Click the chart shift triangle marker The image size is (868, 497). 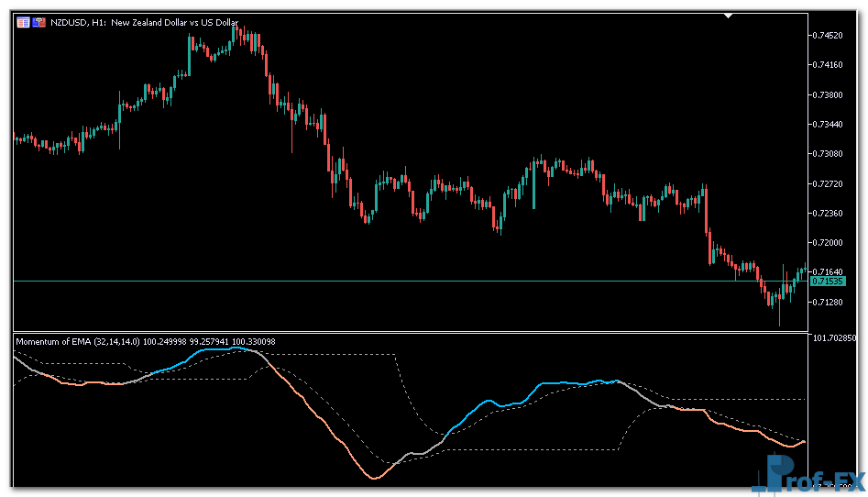click(x=729, y=16)
